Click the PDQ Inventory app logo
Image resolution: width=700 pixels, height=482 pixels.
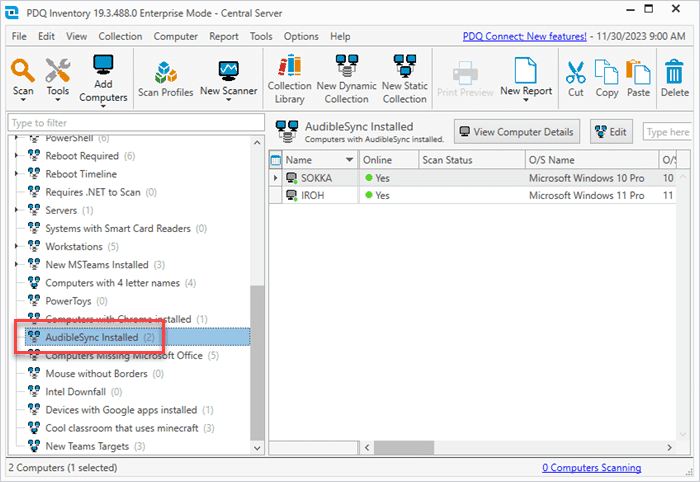(12, 13)
